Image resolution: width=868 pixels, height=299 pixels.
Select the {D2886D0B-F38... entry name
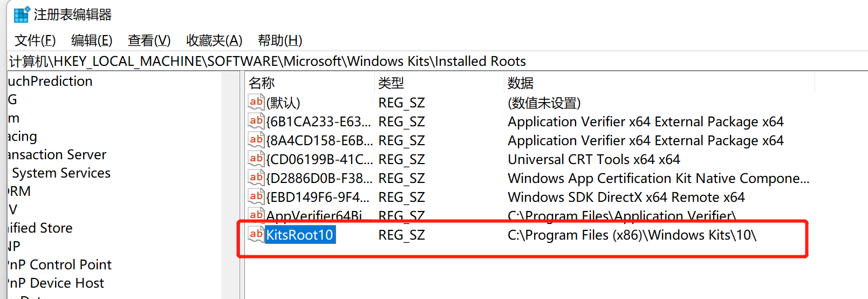coord(319,178)
